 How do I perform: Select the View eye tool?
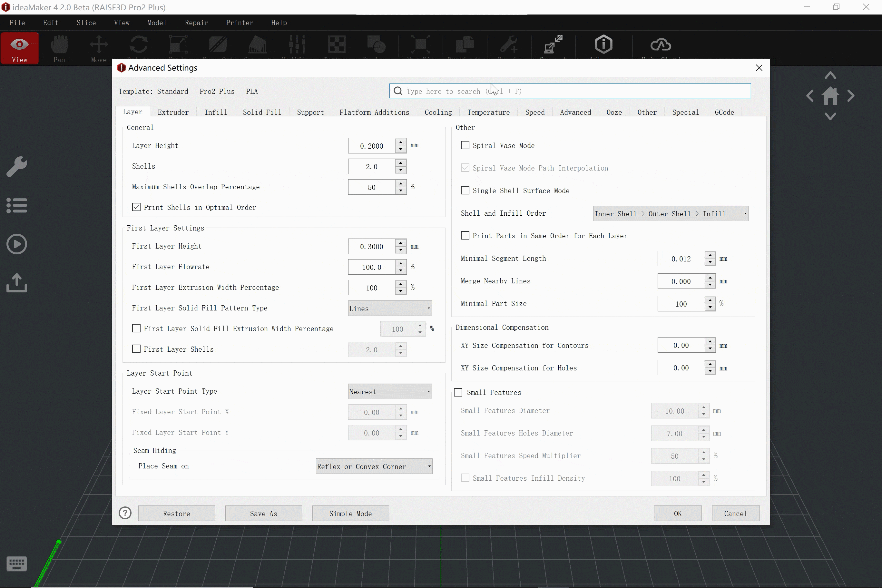pyautogui.click(x=19, y=48)
